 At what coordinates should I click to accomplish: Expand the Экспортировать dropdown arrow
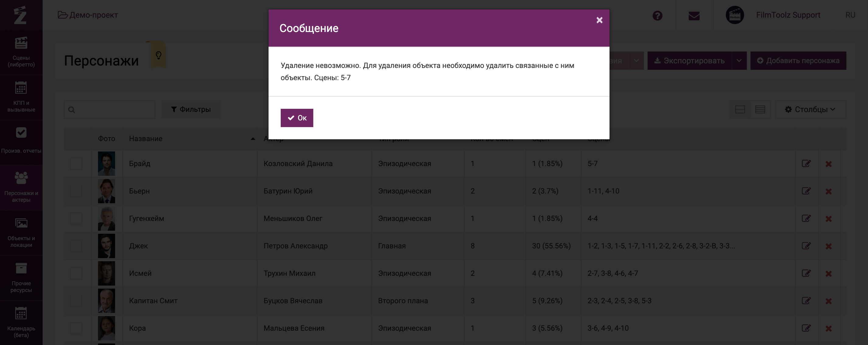739,61
